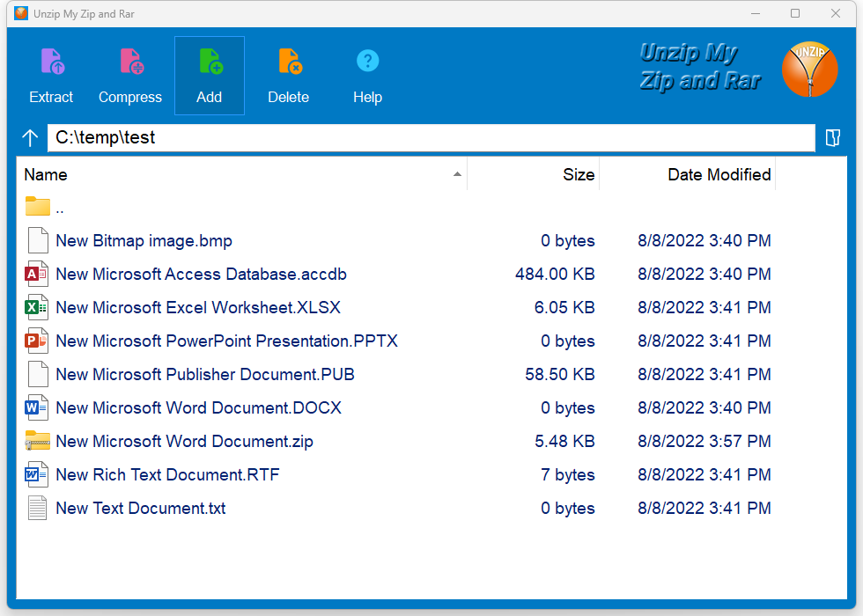This screenshot has width=863, height=616.
Task: Sort by the Size column header
Action: point(534,175)
